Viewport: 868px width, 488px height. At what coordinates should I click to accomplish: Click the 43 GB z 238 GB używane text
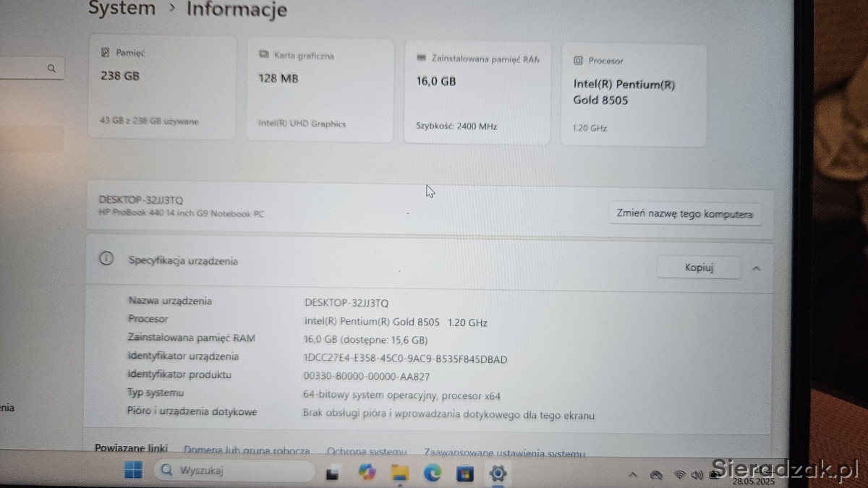tap(149, 121)
